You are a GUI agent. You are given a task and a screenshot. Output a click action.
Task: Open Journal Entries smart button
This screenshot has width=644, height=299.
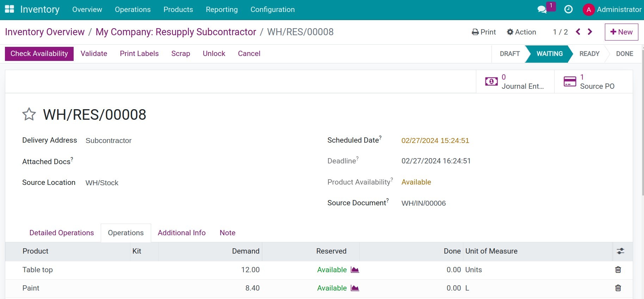(515, 82)
